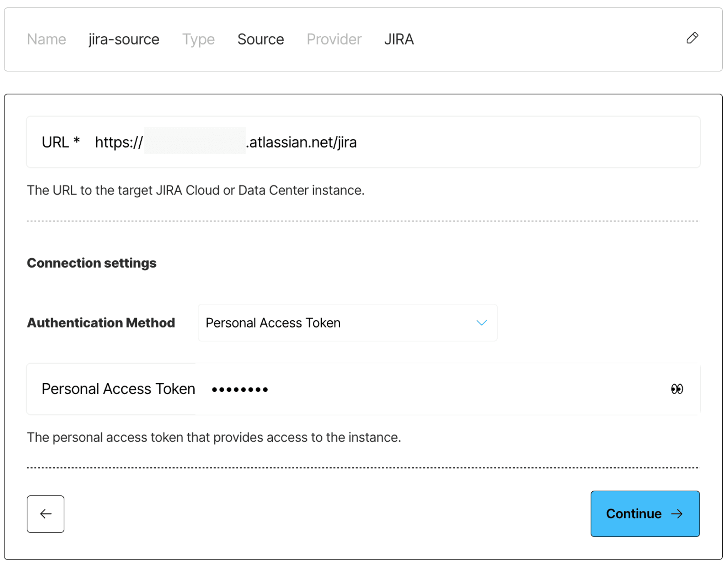
Task: Click the personal access token description text
Action: point(214,437)
